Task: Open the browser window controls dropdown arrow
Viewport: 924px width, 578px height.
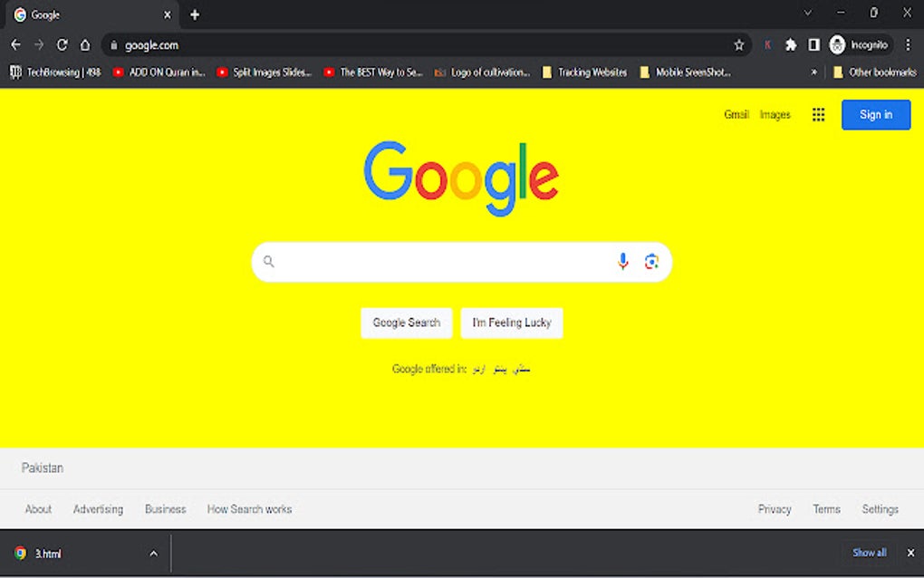Action: click(x=807, y=13)
